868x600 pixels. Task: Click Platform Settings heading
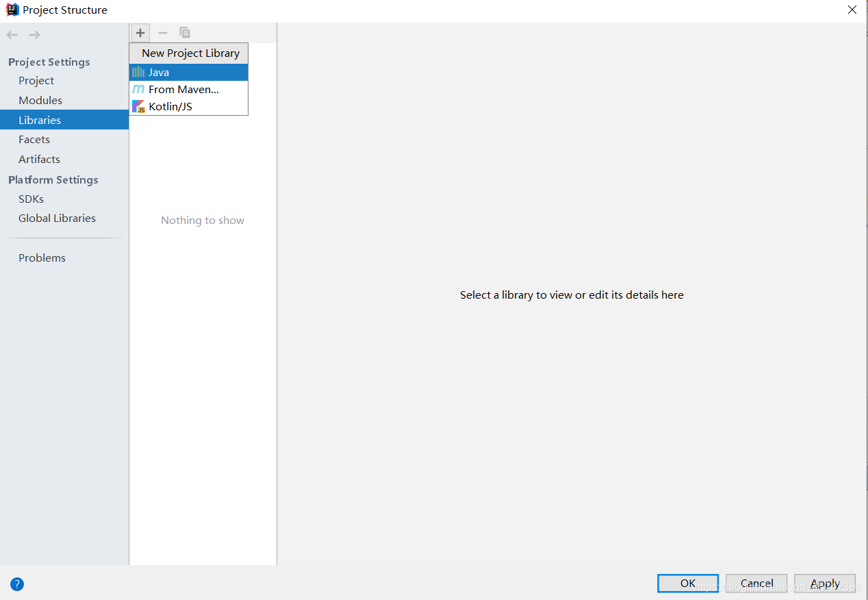point(53,179)
